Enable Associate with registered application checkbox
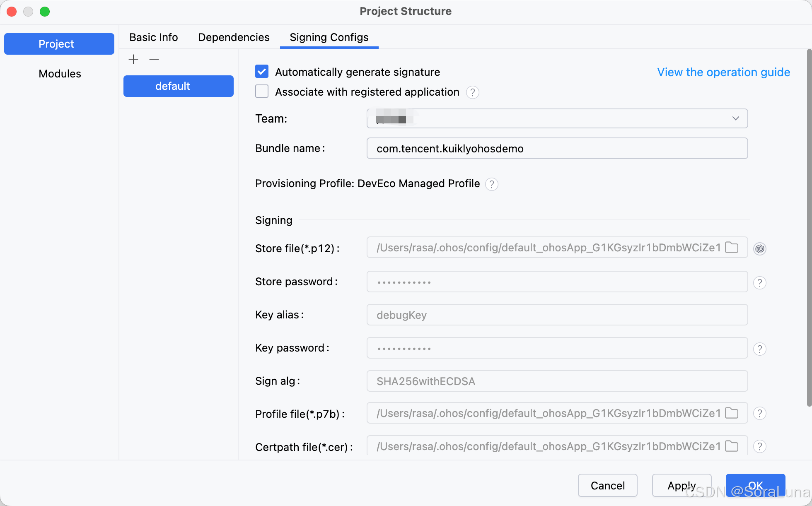812x506 pixels. [x=262, y=92]
